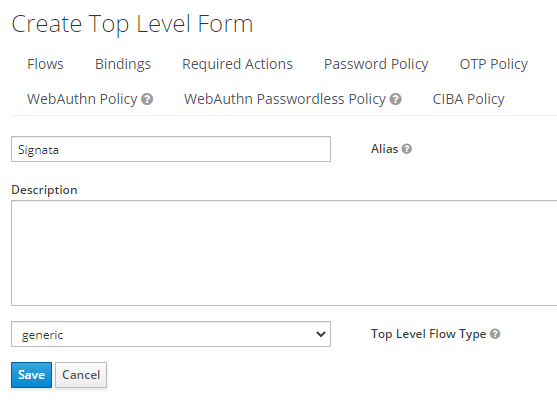The width and height of the screenshot is (557, 409).
Task: Click the Alias field label
Action: 384,149
